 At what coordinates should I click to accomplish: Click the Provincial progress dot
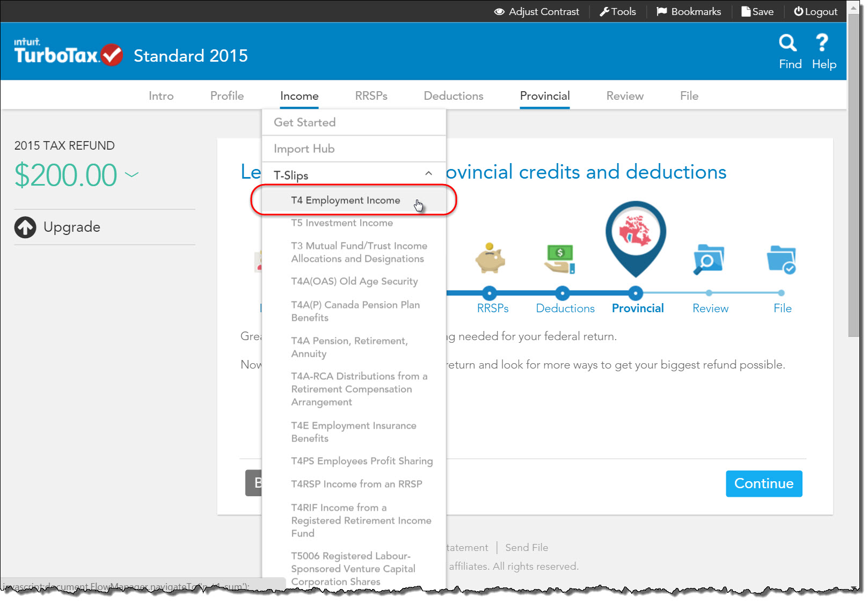pos(636,293)
